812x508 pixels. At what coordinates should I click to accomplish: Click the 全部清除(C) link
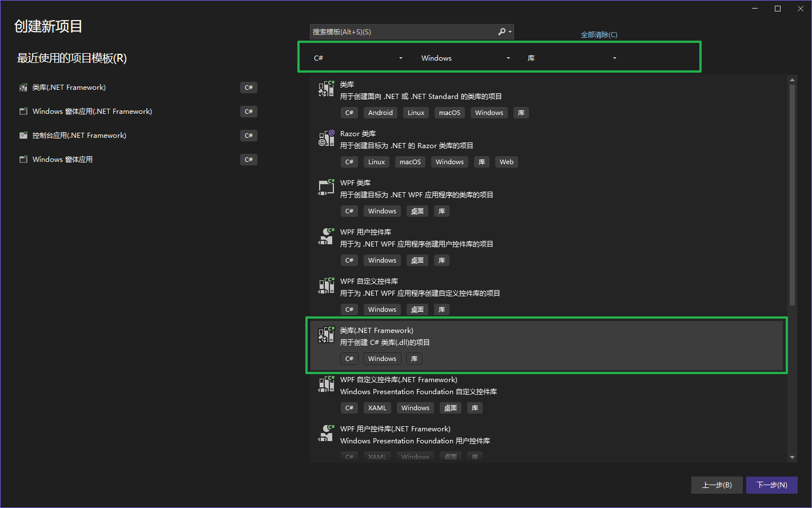point(599,35)
